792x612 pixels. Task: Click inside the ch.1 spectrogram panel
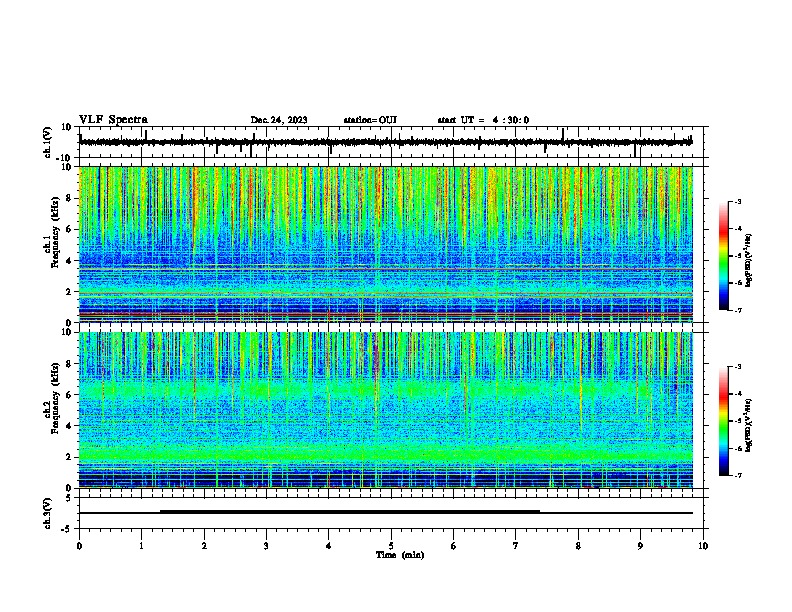386,244
